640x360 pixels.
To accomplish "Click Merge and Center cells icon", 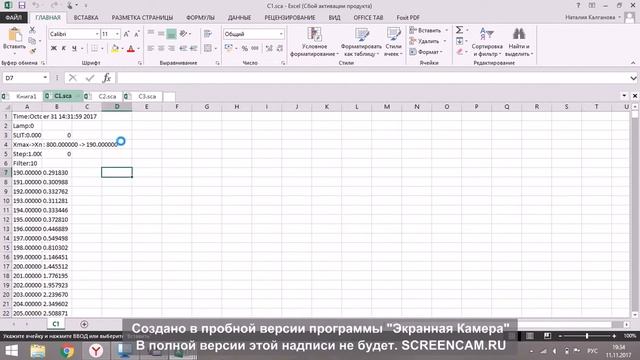I will coord(208,49).
